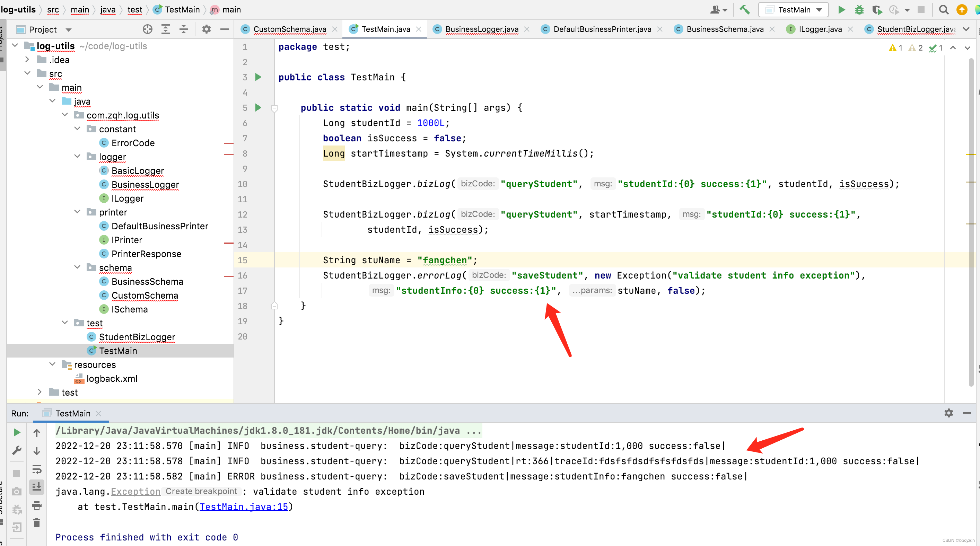Viewport: 980px width, 546px height.
Task: Select logback.xml in project tree
Action: (x=112, y=378)
